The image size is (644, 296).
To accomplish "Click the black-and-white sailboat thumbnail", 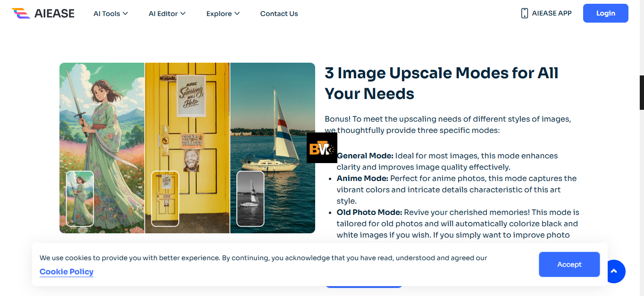I will click(250, 198).
